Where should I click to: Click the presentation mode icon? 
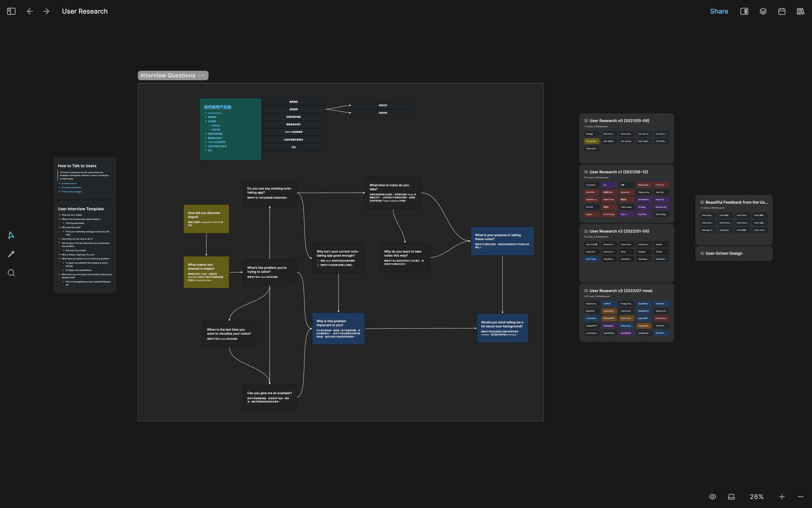pyautogui.click(x=731, y=497)
